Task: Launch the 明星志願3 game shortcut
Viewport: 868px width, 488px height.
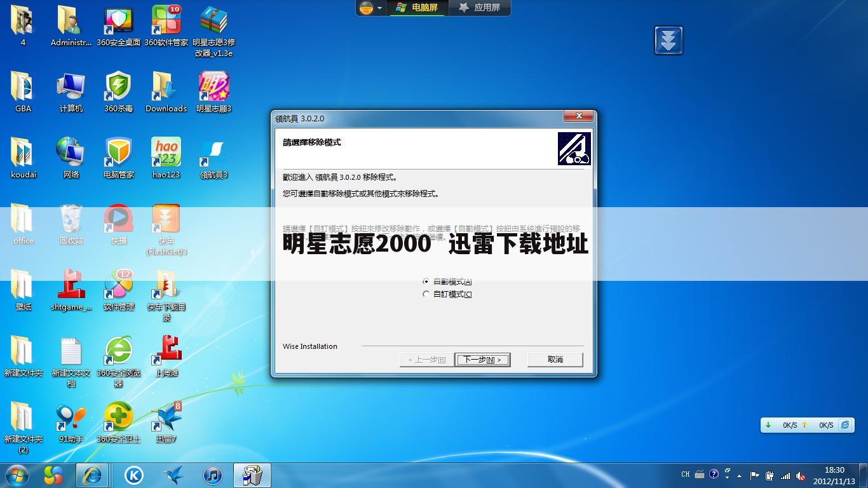Action: pyautogui.click(x=214, y=91)
